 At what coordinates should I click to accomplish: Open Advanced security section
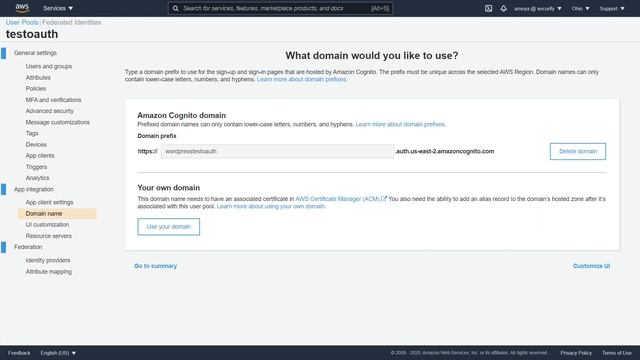pyautogui.click(x=49, y=111)
